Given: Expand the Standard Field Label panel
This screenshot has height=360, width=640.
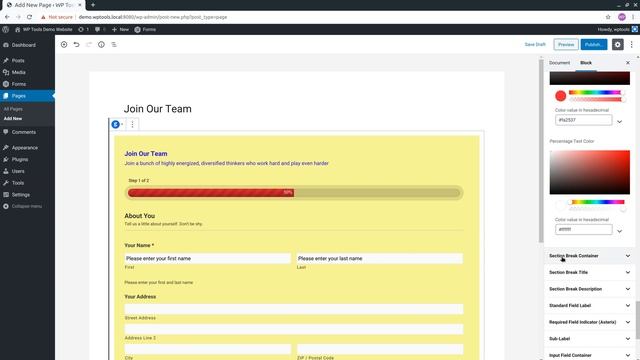Looking at the screenshot, I should tap(589, 306).
